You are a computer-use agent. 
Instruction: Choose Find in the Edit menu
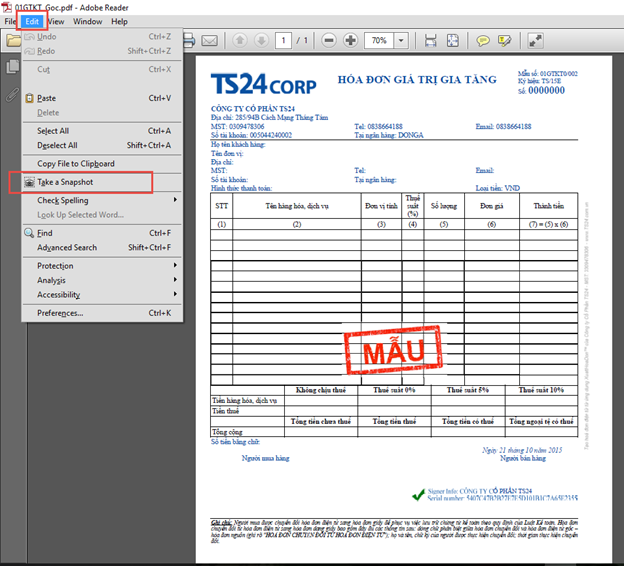102,233
